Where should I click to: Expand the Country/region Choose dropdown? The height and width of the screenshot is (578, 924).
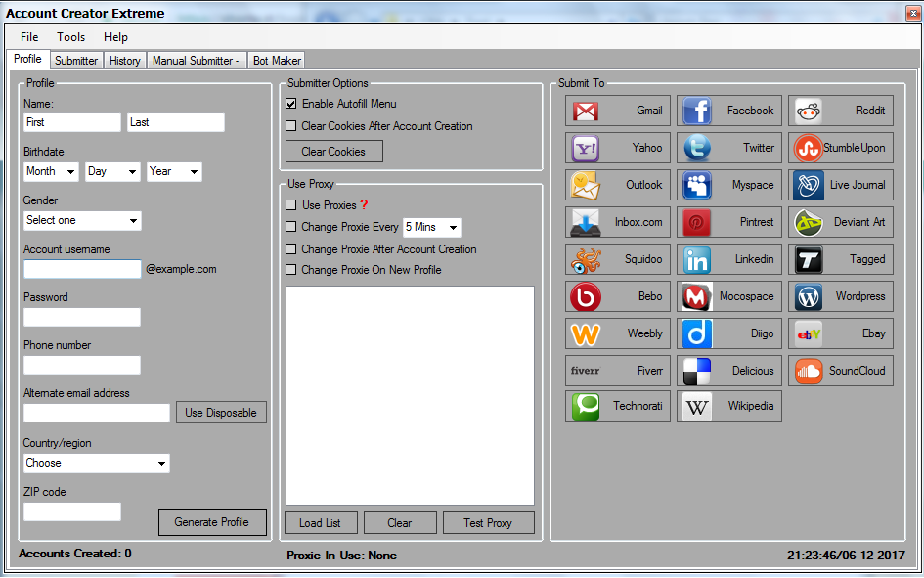click(97, 464)
